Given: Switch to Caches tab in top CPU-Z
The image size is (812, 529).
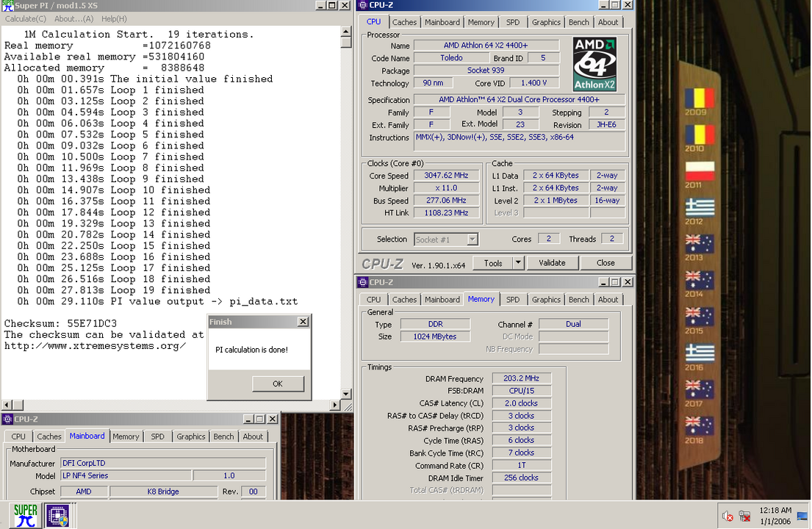Looking at the screenshot, I should pyautogui.click(x=404, y=22).
